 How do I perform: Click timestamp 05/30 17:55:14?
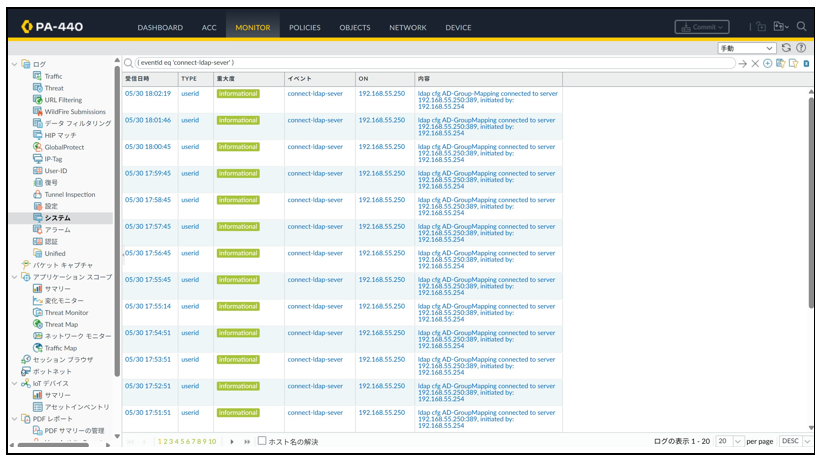[x=148, y=306]
